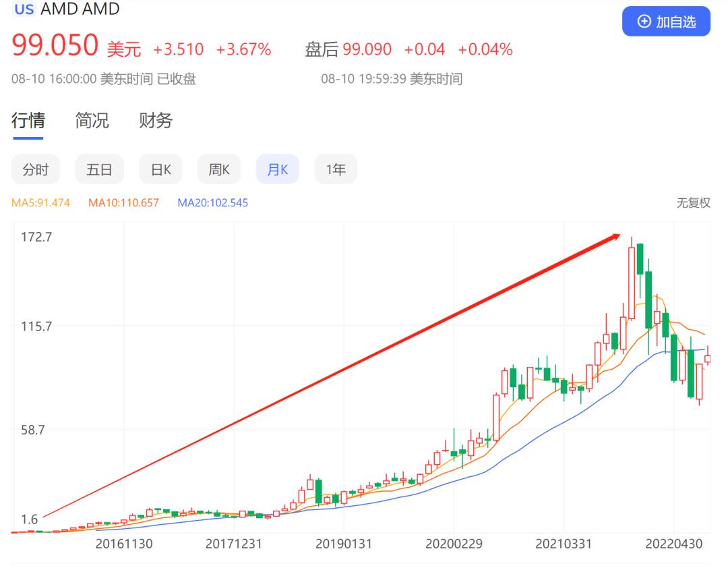Click the US market badge icon

click(x=24, y=9)
